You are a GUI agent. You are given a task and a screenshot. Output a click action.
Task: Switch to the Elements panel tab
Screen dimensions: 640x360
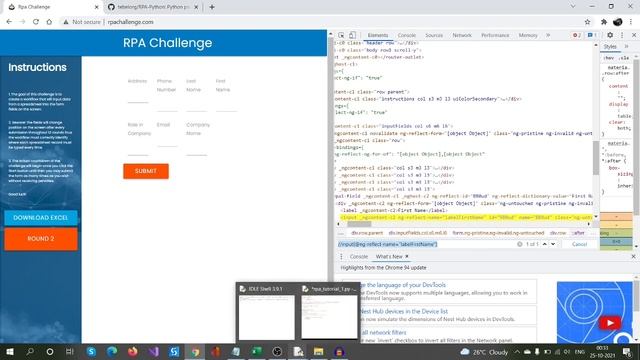[x=378, y=36]
